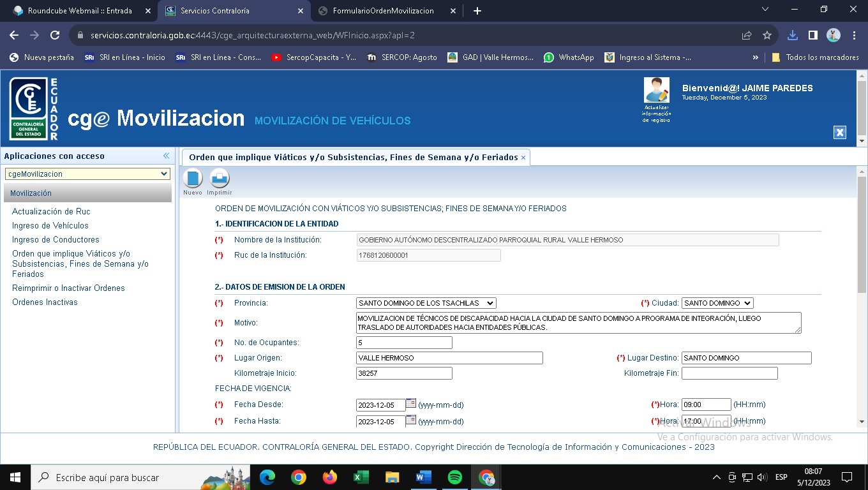Open calendar picker for Fecha Desde
Screen dimensions: 868x490
pyautogui.click(x=411, y=403)
